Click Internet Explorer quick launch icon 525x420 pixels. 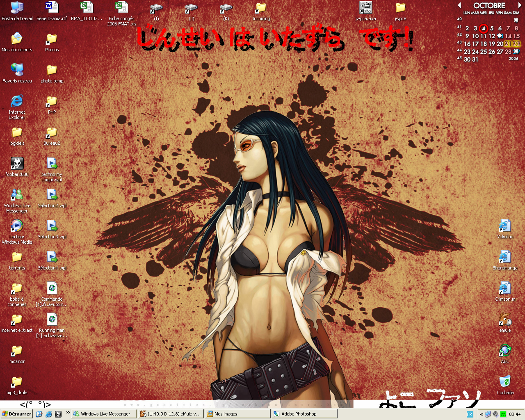click(49, 414)
